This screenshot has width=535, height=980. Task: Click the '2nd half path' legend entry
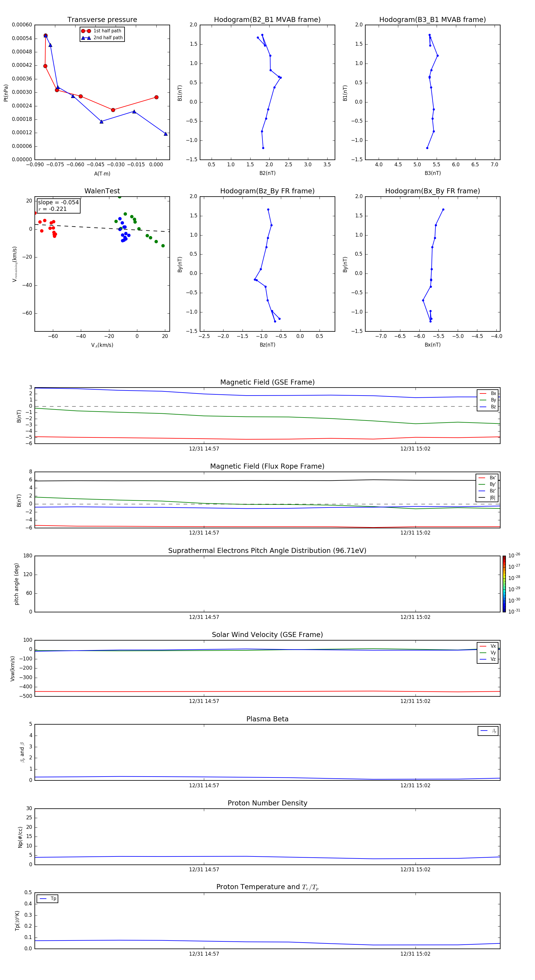[102, 38]
